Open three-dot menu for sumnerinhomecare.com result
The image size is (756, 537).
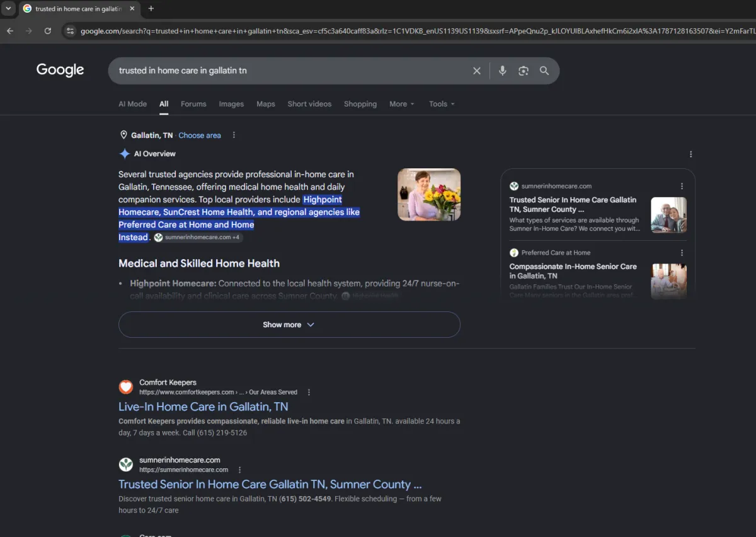(x=239, y=470)
